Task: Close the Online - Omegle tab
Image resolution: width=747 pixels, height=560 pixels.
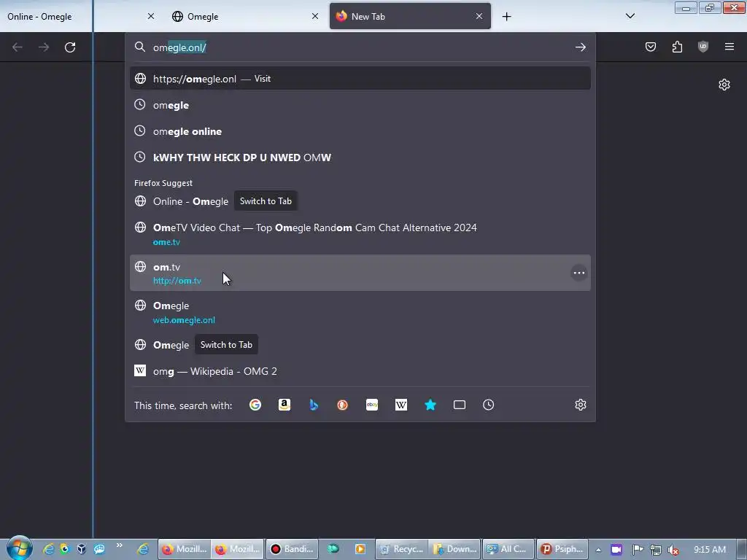Action: pyautogui.click(x=150, y=16)
